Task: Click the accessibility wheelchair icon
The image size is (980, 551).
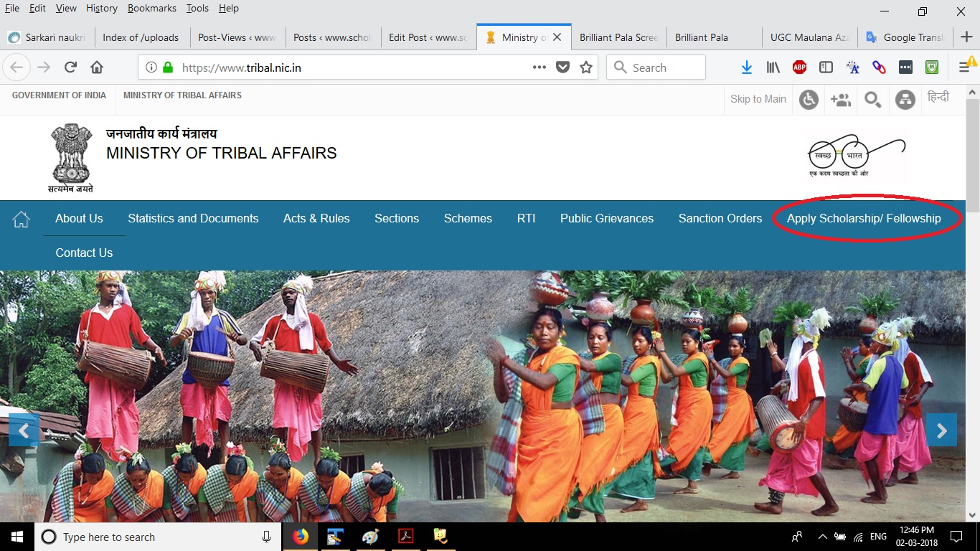Action: pyautogui.click(x=809, y=100)
